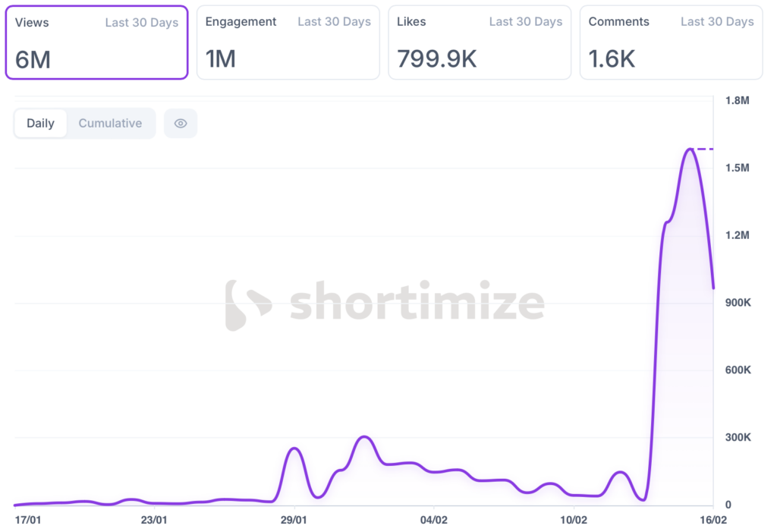Click the 6M views total
This screenshot has width=777, height=532.
(33, 59)
